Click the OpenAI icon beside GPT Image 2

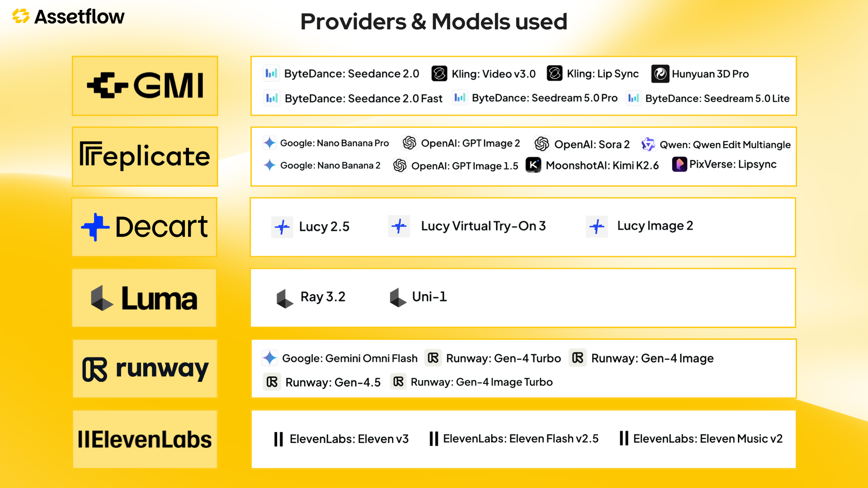click(x=409, y=143)
